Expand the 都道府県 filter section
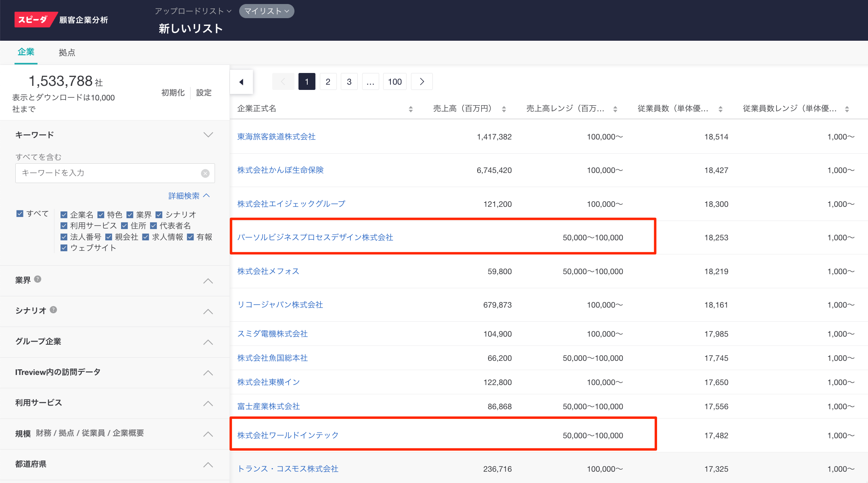The width and height of the screenshot is (868, 483). point(208,464)
